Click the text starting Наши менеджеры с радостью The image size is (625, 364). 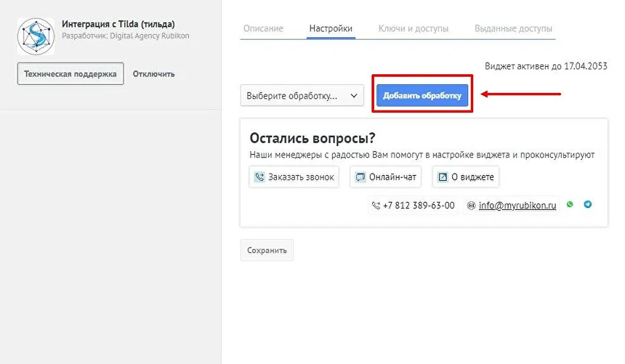coord(422,155)
